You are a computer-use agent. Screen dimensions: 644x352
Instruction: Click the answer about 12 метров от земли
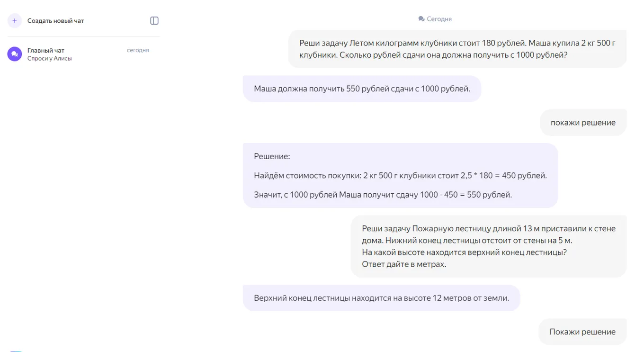(x=382, y=298)
